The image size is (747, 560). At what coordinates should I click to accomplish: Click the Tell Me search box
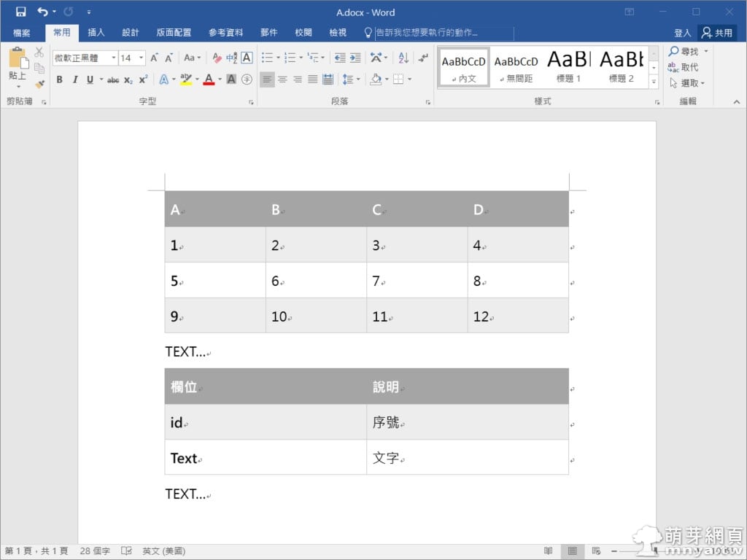(444, 33)
